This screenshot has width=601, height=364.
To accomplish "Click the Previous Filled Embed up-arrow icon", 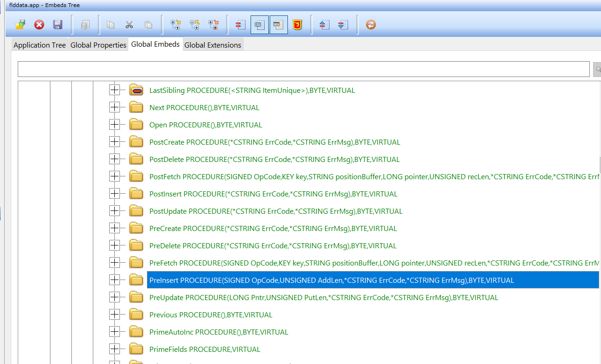I will point(324,25).
